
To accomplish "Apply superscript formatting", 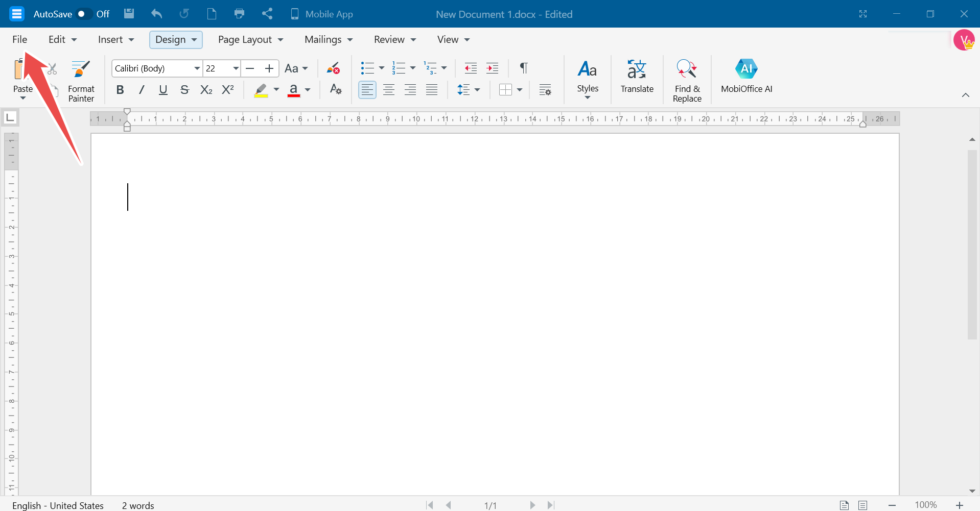I will click(x=228, y=90).
